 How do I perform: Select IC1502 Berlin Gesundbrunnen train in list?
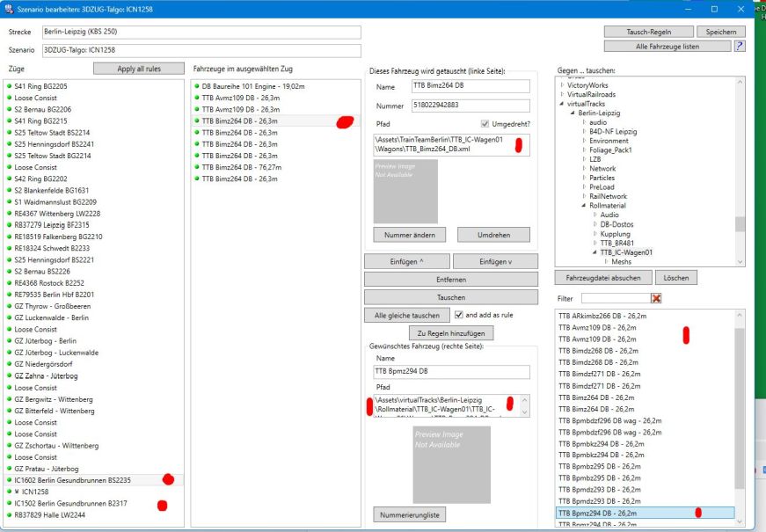pyautogui.click(x=70, y=503)
